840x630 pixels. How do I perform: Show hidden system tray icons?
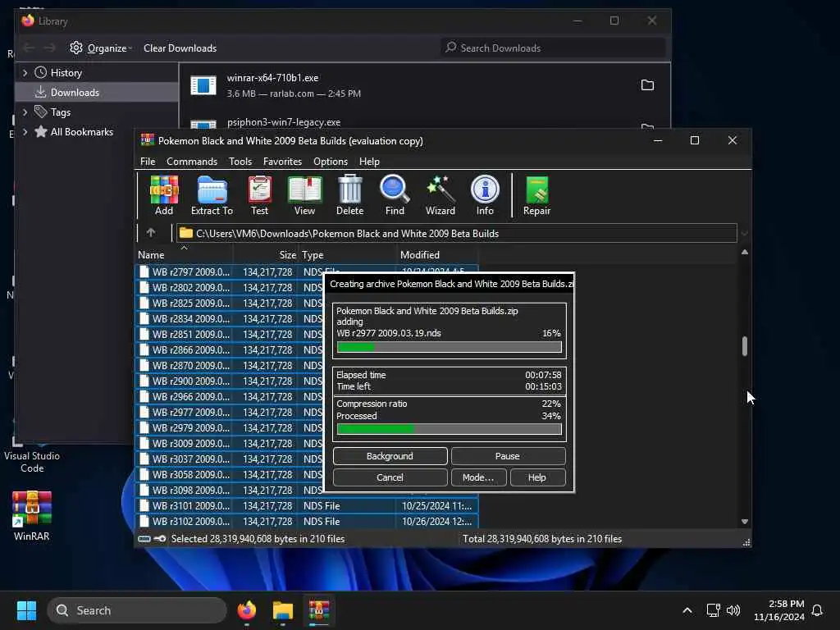(687, 610)
